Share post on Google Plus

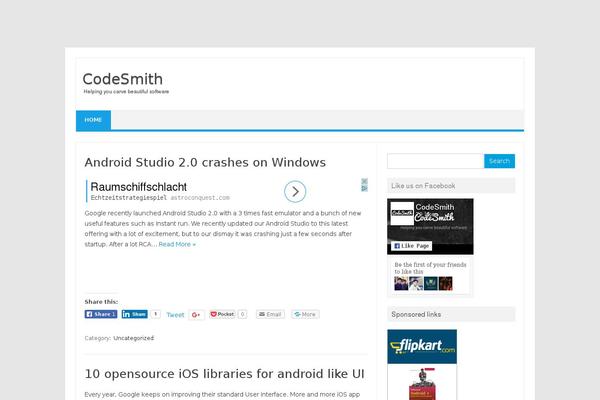[196, 315]
